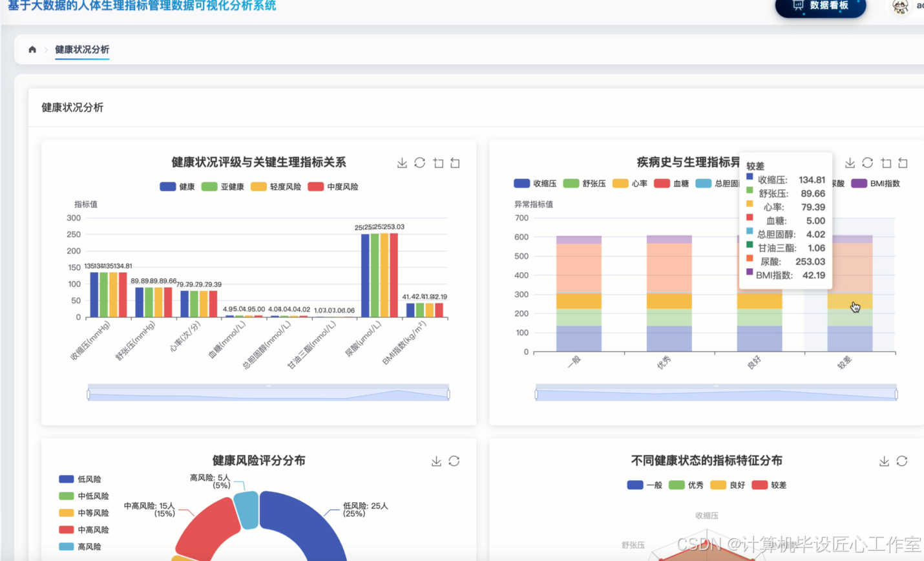This screenshot has width=924, height=561.
Task: Toggle the 亚健康 legend series
Action: (x=222, y=187)
